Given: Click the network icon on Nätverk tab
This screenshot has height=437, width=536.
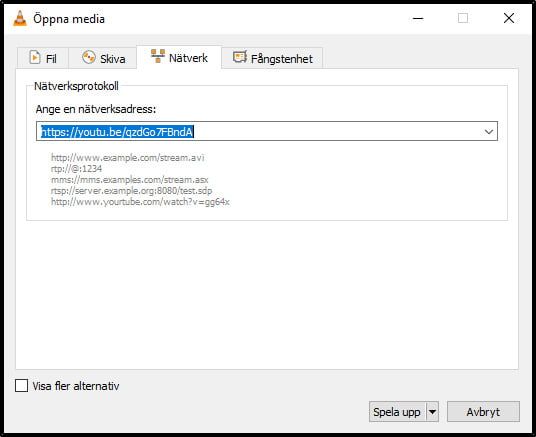Looking at the screenshot, I should pos(158,56).
